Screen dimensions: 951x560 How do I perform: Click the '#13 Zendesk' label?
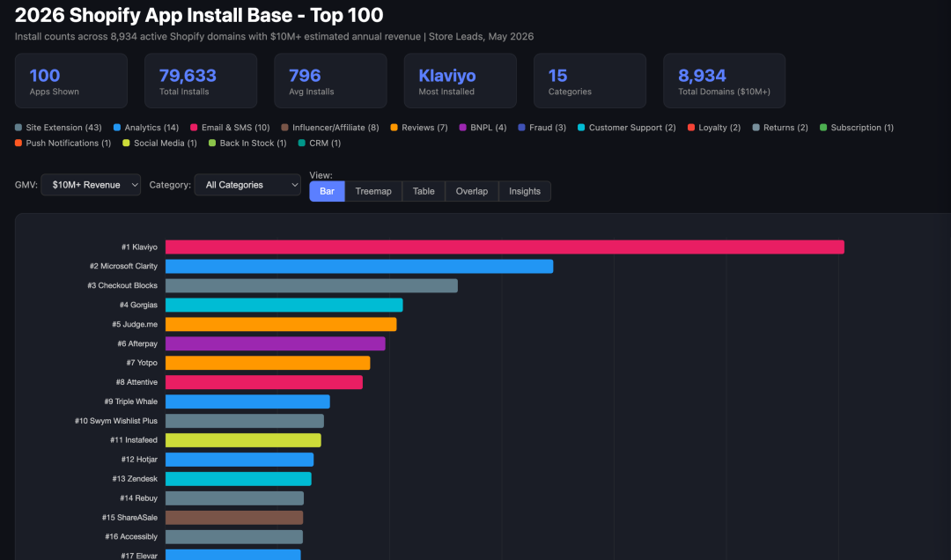pos(135,479)
